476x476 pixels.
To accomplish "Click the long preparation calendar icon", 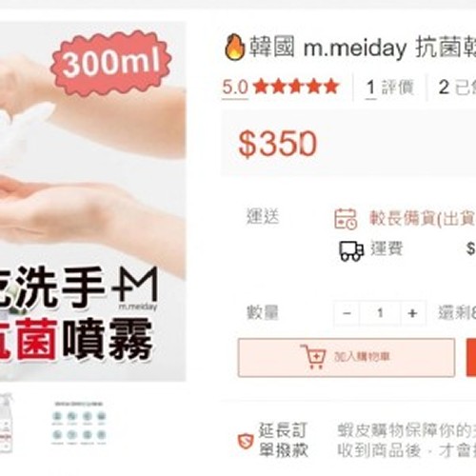I will pyautogui.click(x=346, y=219).
